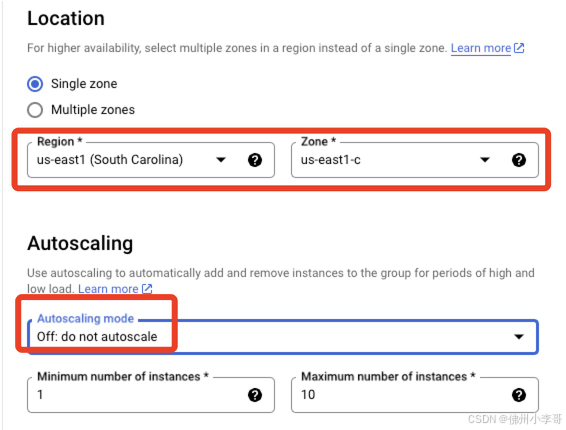The image size is (566, 430).
Task: Open Learn more link under Location
Action: click(481, 48)
